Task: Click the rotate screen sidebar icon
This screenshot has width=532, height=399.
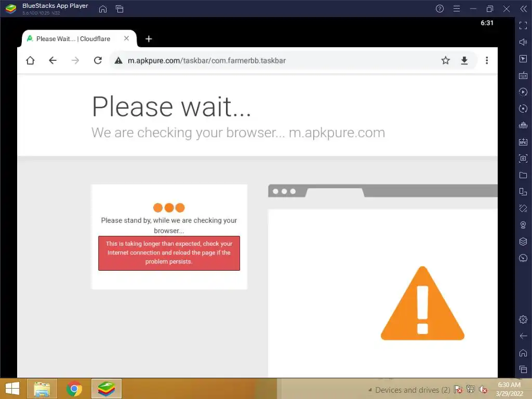Action: (x=523, y=192)
